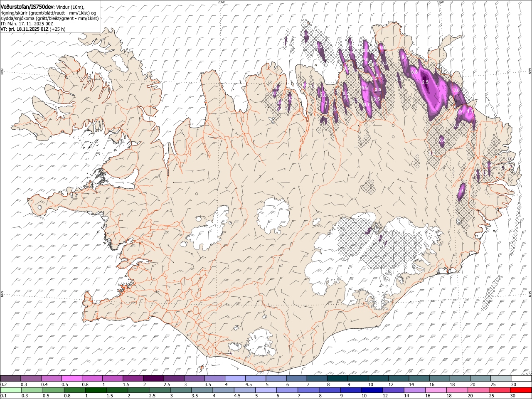Select the palest green rain swatch between 0.1 and 0.3

11,390
